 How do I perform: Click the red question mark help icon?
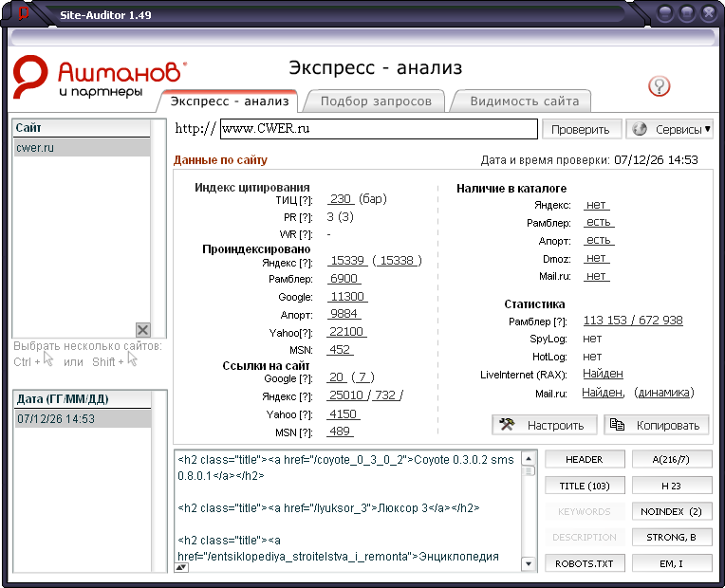[x=659, y=86]
